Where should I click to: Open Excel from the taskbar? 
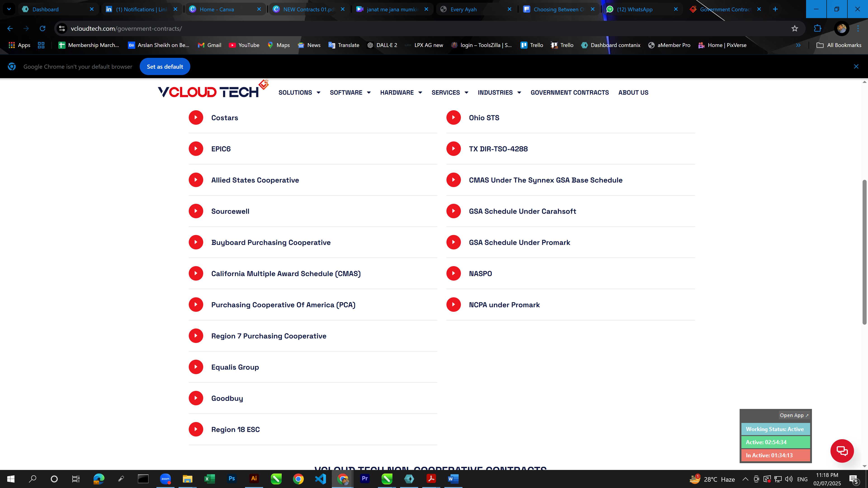pyautogui.click(x=209, y=479)
